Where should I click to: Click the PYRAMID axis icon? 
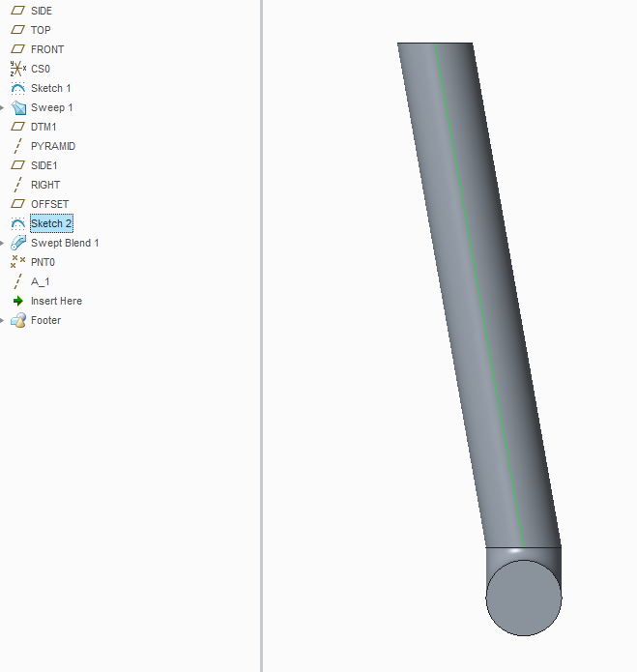pyautogui.click(x=17, y=146)
